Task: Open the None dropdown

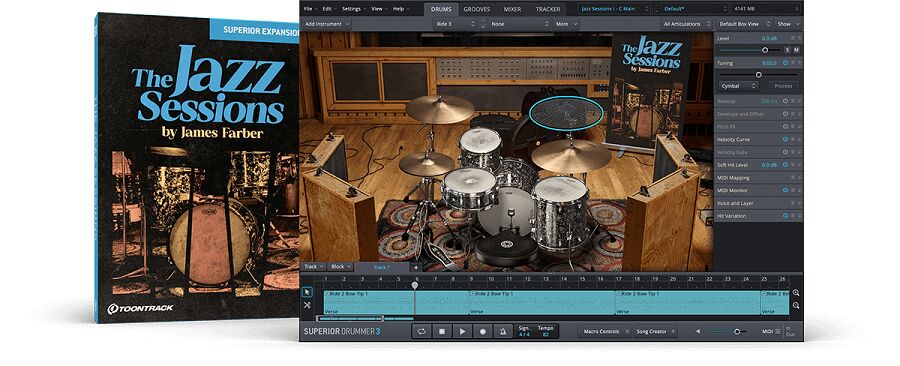Action: 519,24
